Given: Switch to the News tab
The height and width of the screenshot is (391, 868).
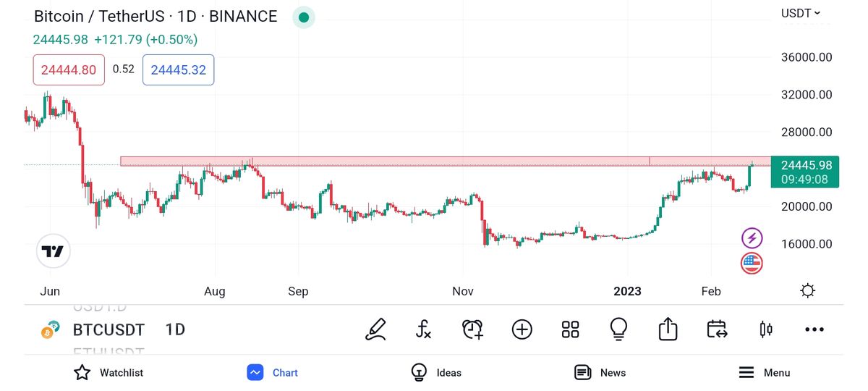Looking at the screenshot, I should point(600,373).
